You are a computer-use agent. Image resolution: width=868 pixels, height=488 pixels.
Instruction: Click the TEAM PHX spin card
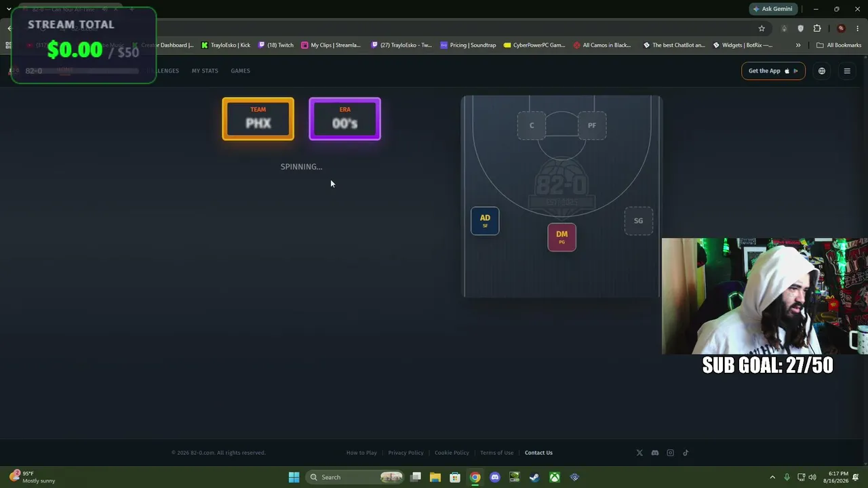(x=258, y=119)
